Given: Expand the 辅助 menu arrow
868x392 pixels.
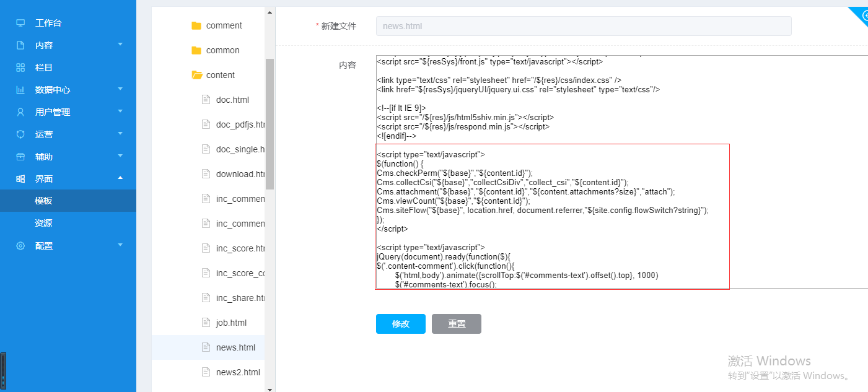Looking at the screenshot, I should 120,156.
